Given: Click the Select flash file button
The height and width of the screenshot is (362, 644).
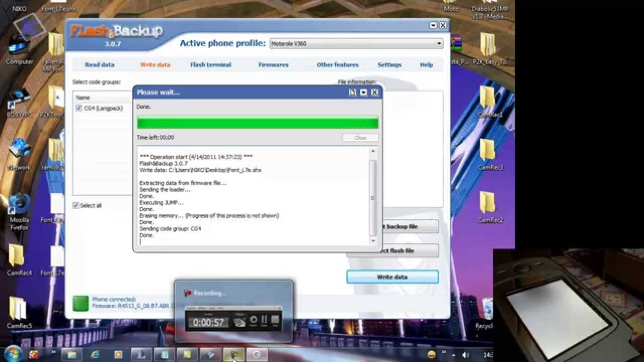Looking at the screenshot, I should point(410,251).
